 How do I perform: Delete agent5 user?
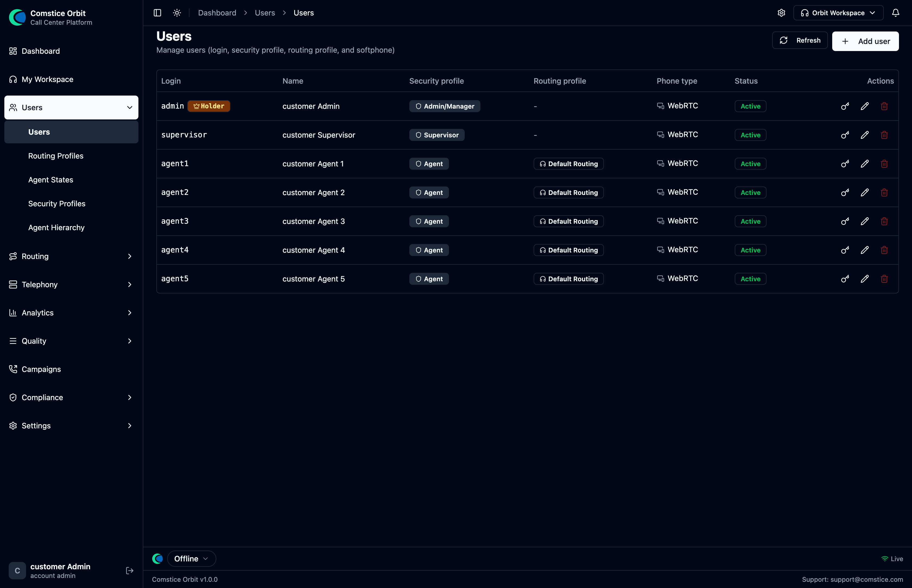click(884, 279)
